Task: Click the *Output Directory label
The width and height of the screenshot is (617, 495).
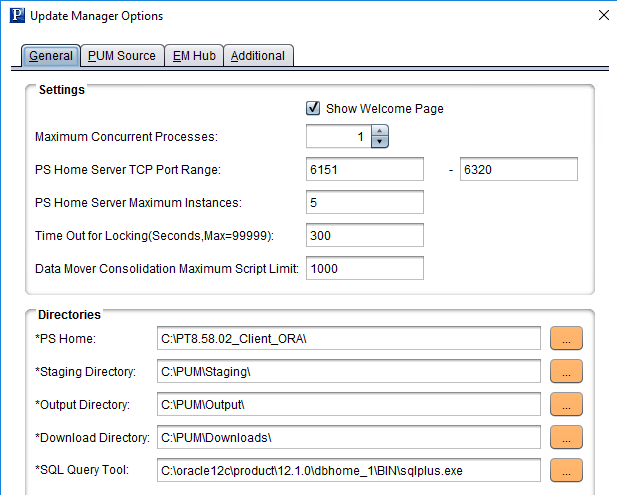Action: coord(82,405)
